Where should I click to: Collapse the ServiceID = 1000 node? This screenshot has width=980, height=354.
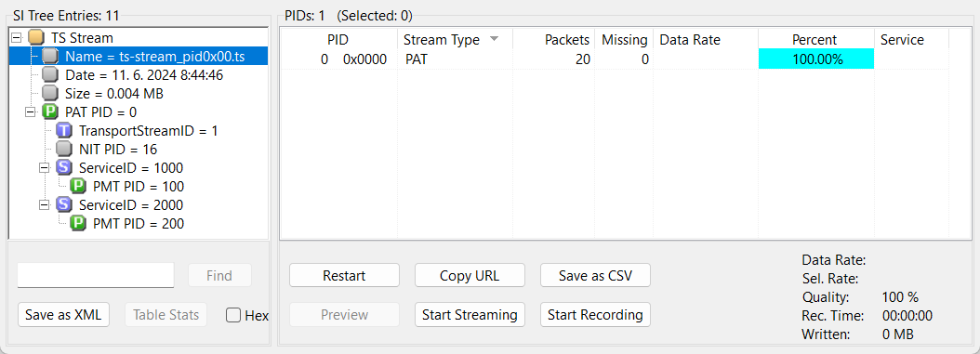pos(45,168)
